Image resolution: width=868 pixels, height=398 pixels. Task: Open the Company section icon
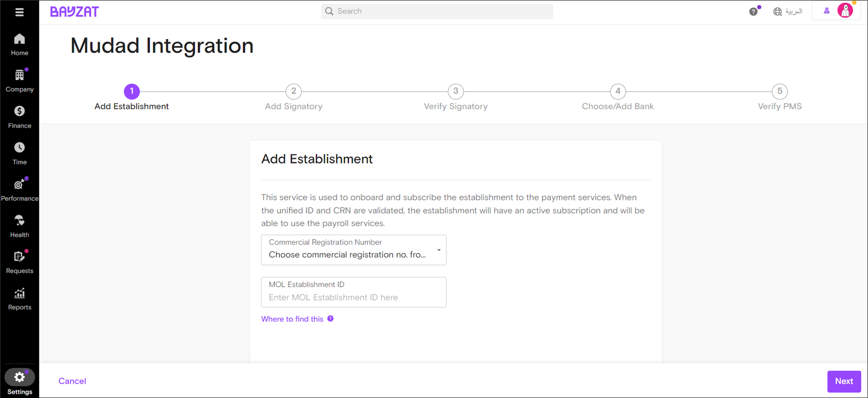coord(20,75)
